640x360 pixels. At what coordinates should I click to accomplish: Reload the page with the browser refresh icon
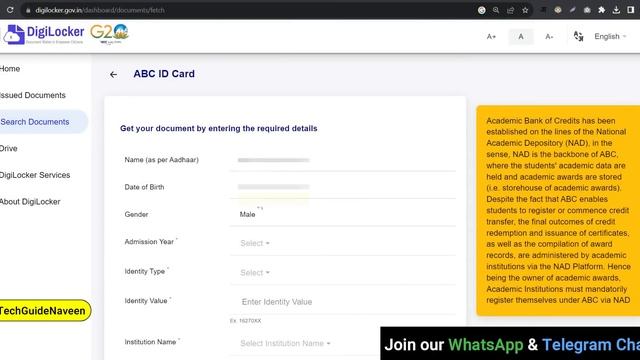coord(10,10)
